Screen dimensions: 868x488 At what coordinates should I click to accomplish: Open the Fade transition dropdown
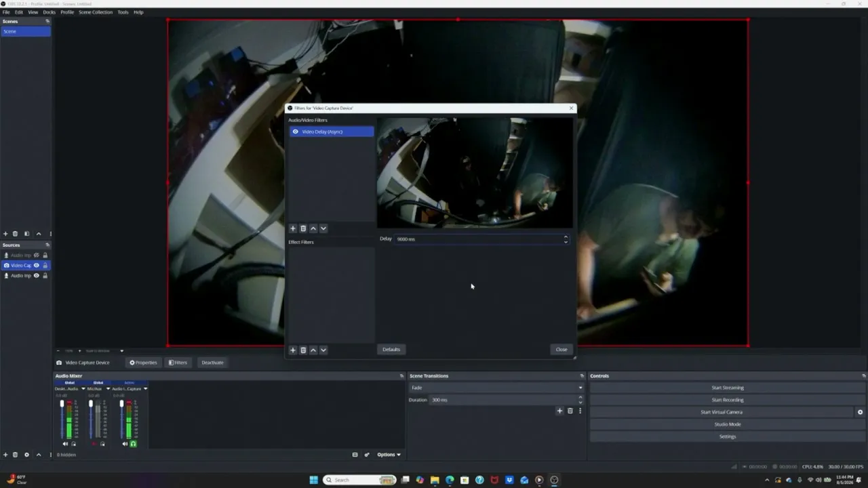tap(496, 388)
